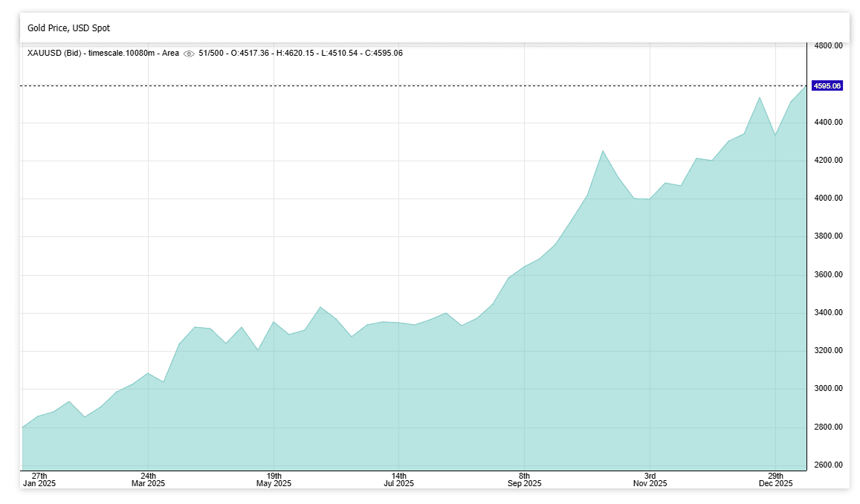Viewport: 860px width, 504px height.
Task: Click the blue 4595.06 current price tag
Action: [x=827, y=86]
